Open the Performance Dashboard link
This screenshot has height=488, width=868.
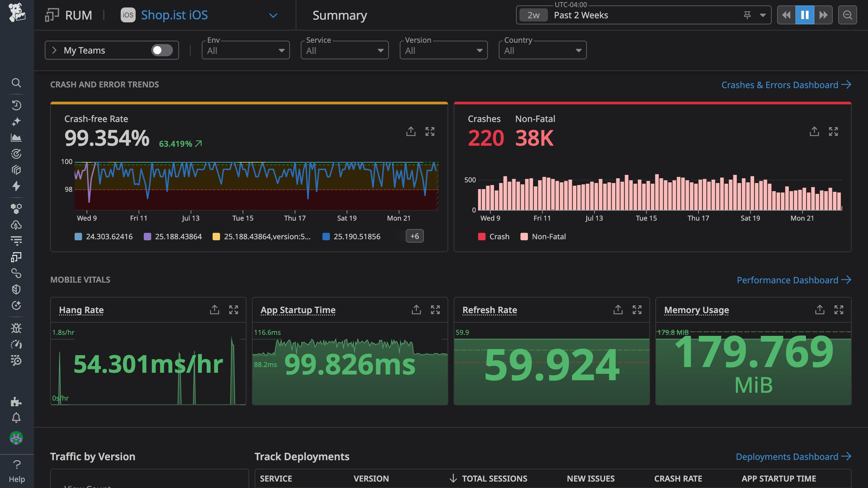(x=789, y=280)
